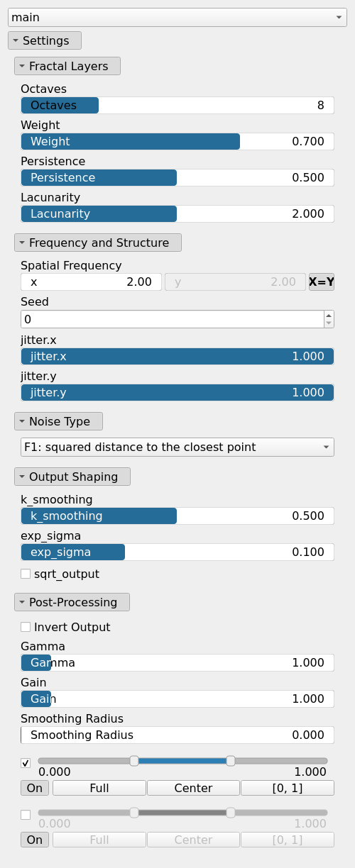355x868 pixels.
Task: Click the Persistence slider bar
Action: point(177,177)
